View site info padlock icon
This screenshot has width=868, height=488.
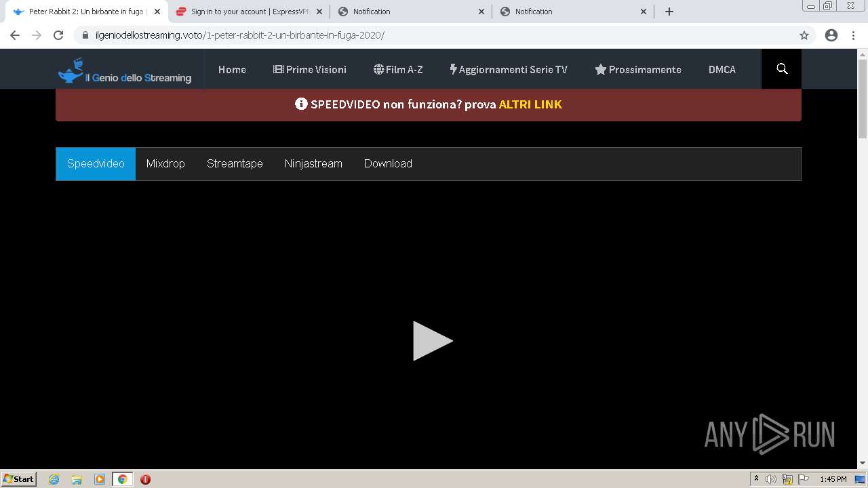pos(85,35)
